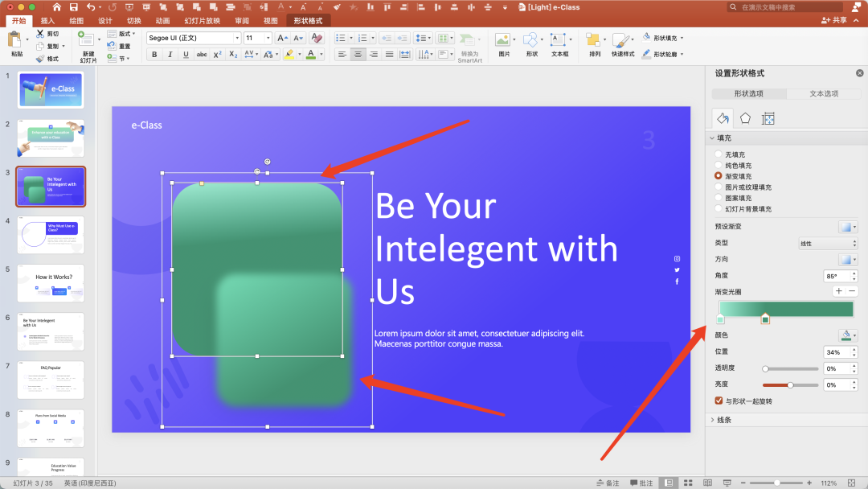Toggle Rotate with shape (与形状一起旋转) checkbox
This screenshot has width=868, height=489.
coord(719,401)
